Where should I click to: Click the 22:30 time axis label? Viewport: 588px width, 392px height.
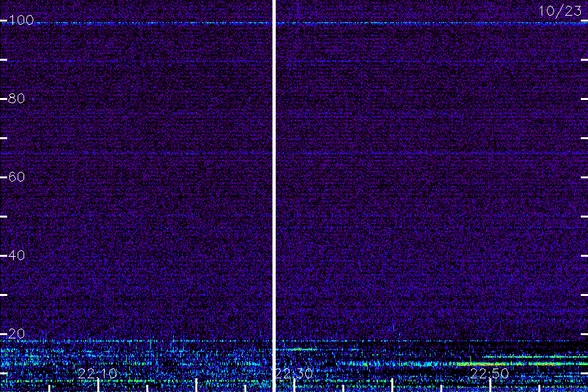[x=294, y=373]
